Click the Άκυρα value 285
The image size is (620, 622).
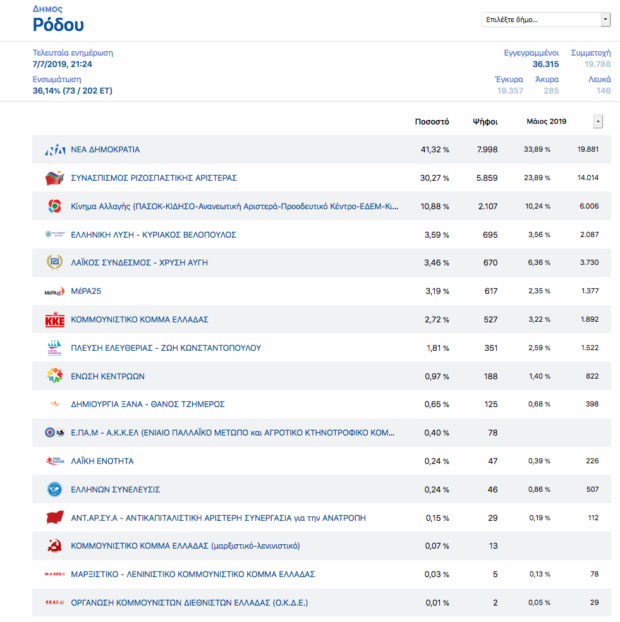tap(551, 91)
